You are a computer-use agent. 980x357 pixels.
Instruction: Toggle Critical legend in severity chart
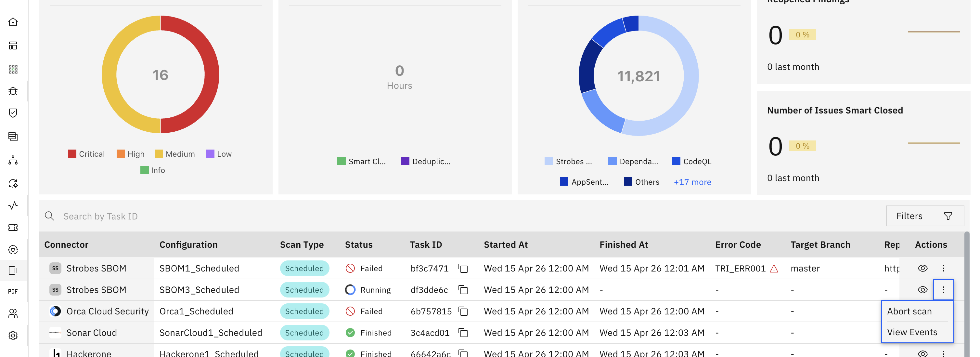click(x=86, y=154)
